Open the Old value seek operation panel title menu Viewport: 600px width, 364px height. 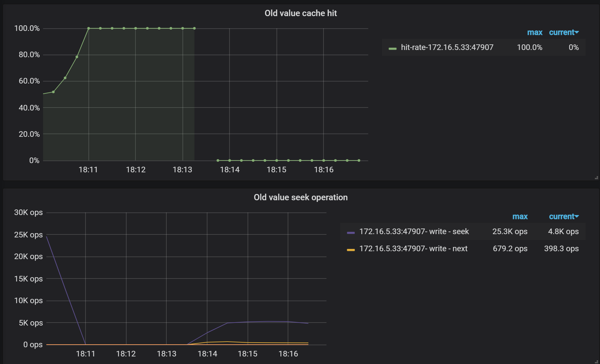[300, 197]
